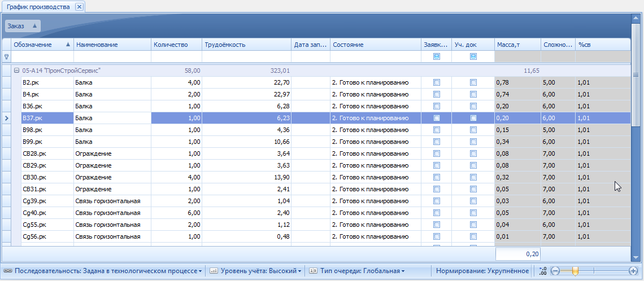Collapse the 05-A14 ПромСтройСервис group
Viewport: 644px width, 281px height.
point(16,71)
